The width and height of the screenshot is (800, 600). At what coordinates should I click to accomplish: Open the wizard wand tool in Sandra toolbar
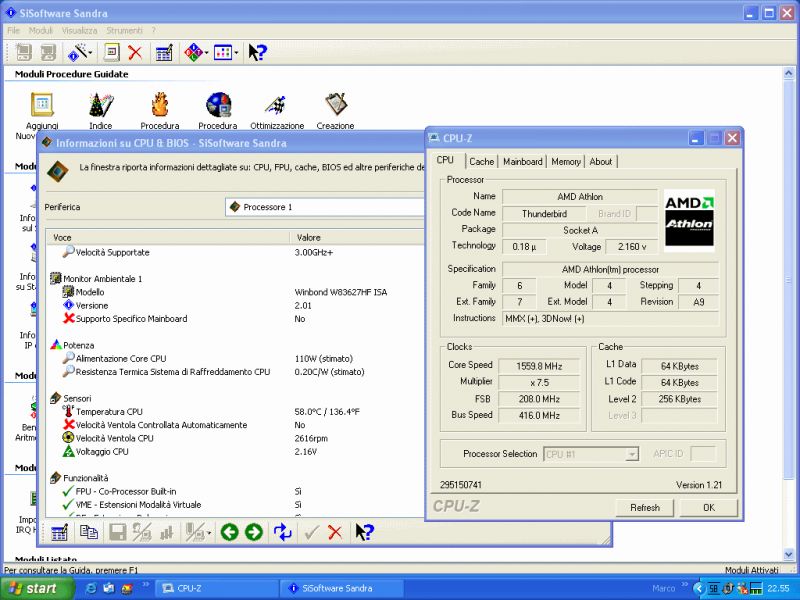click(x=77, y=52)
